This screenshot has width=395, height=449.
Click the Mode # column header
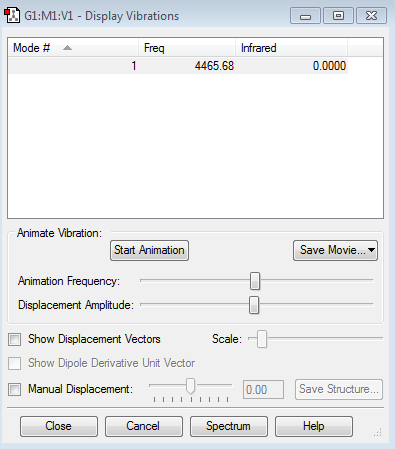coord(73,48)
